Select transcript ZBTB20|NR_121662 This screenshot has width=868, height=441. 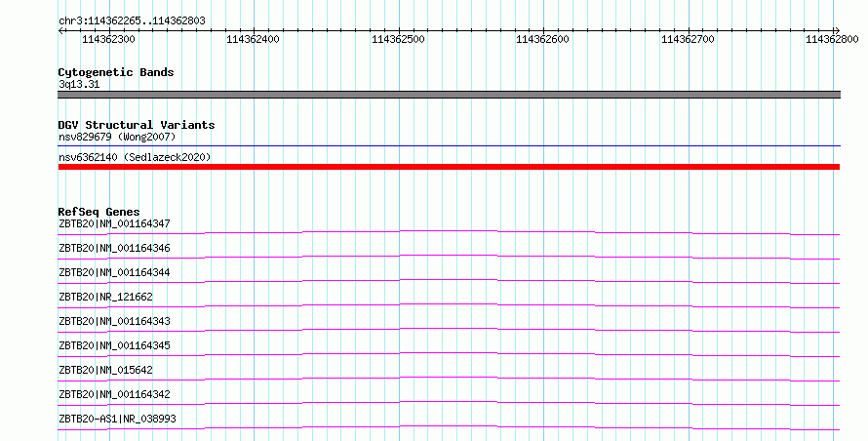pyautogui.click(x=105, y=297)
